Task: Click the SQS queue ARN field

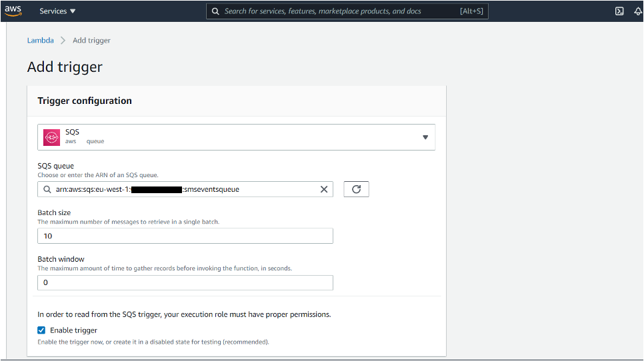Action: coord(185,189)
